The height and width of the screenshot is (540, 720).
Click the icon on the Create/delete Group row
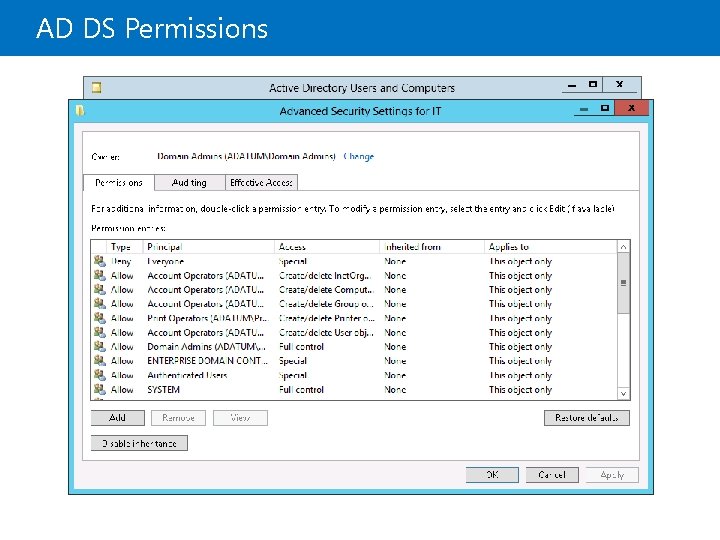tap(100, 304)
